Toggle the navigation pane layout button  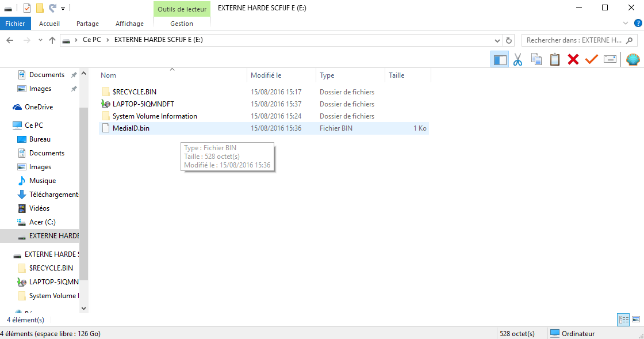click(500, 60)
